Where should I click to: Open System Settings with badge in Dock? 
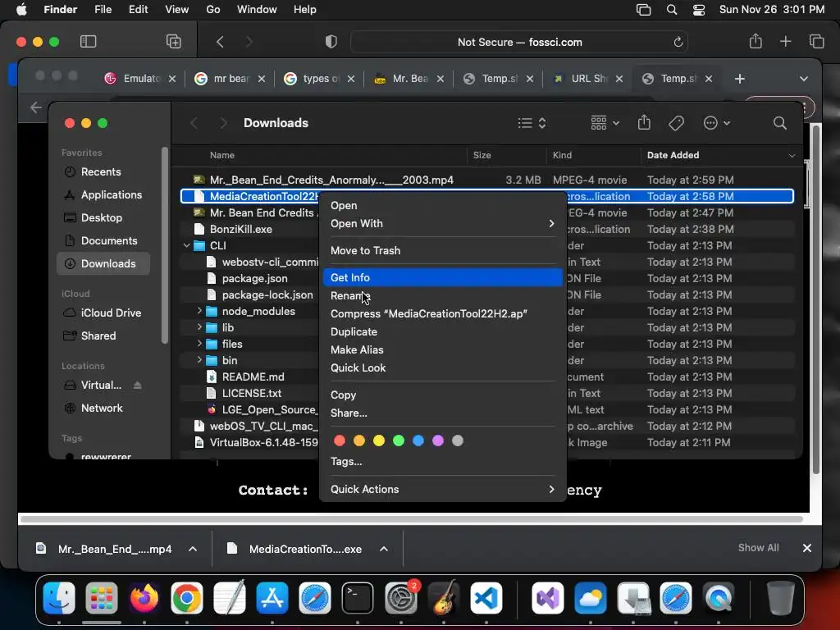[400, 597]
